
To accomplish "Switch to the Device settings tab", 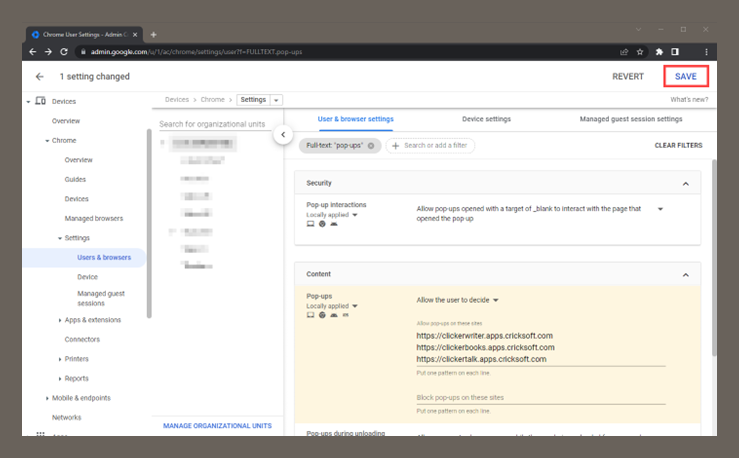I will pos(486,119).
